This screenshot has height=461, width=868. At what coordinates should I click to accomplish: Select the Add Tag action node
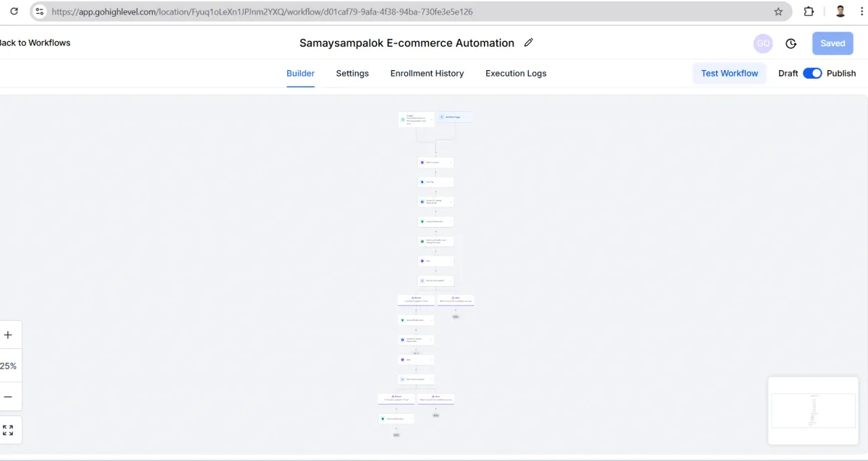[x=434, y=181]
